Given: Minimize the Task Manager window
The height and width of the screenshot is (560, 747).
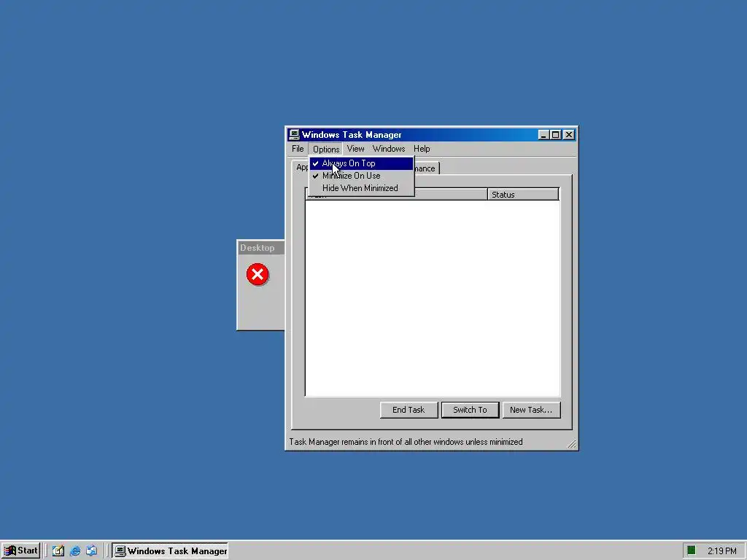Looking at the screenshot, I should click(543, 135).
